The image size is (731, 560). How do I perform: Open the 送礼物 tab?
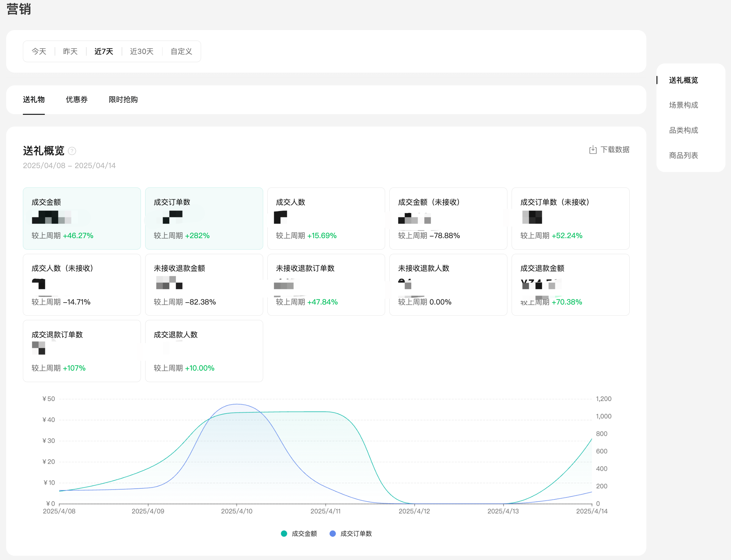point(34,99)
